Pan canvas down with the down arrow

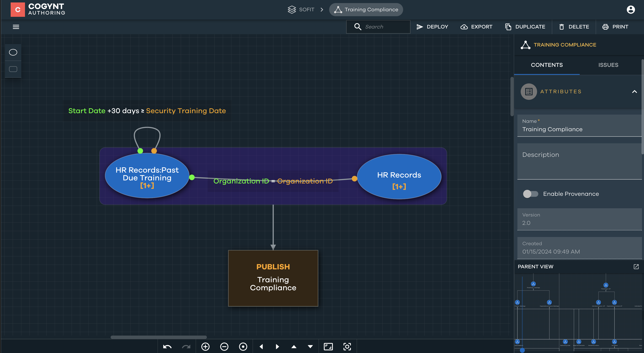click(310, 346)
